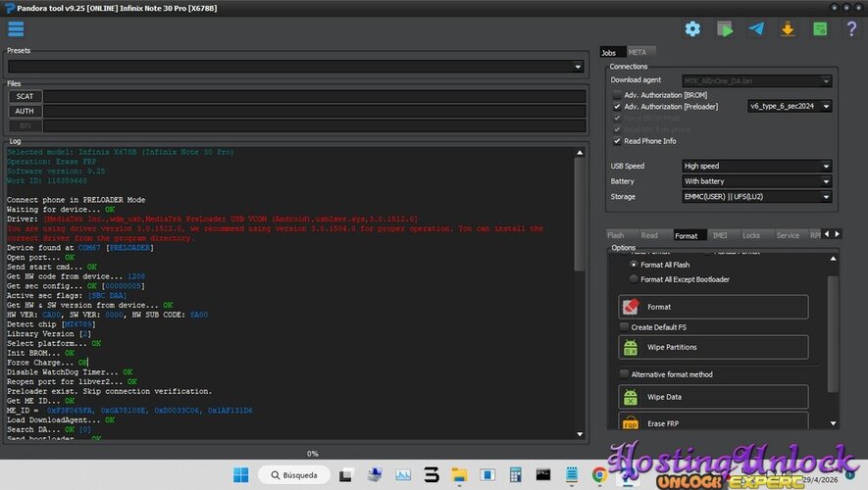Click the SCAT file path field

[315, 96]
